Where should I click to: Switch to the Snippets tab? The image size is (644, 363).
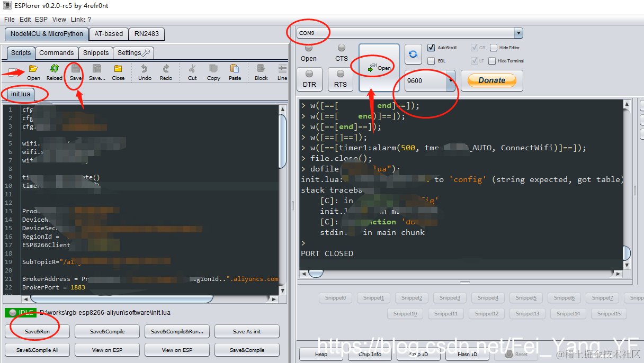[x=96, y=53]
